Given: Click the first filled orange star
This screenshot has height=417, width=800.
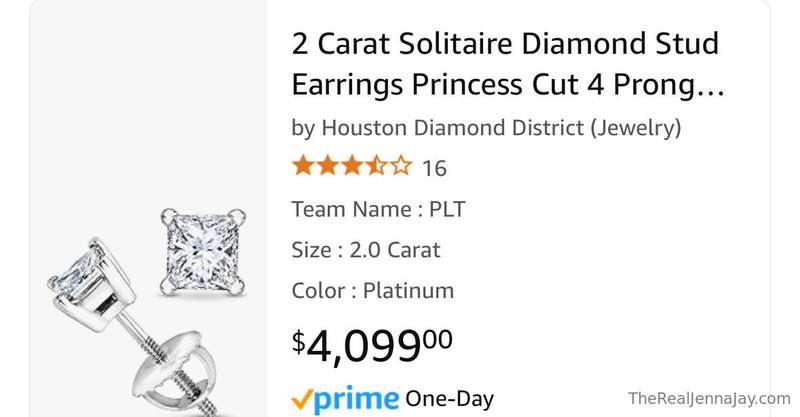Looking at the screenshot, I should tap(302, 166).
